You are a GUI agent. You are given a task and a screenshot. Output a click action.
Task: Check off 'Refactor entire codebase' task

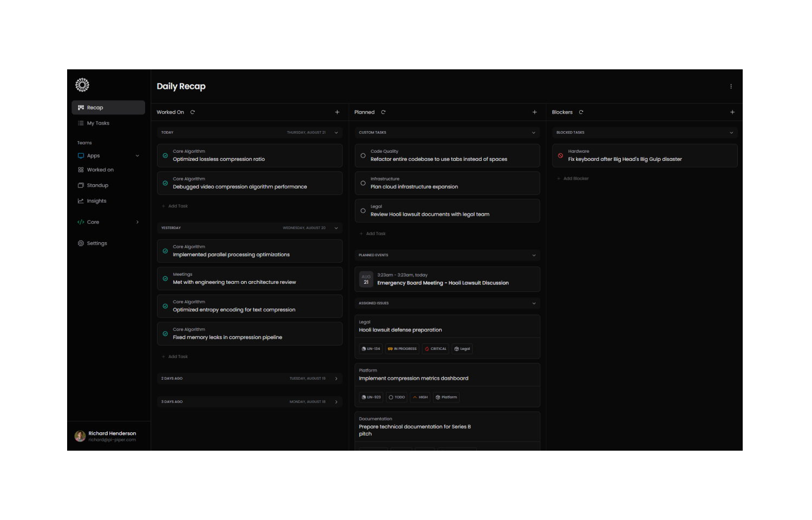[x=363, y=155]
